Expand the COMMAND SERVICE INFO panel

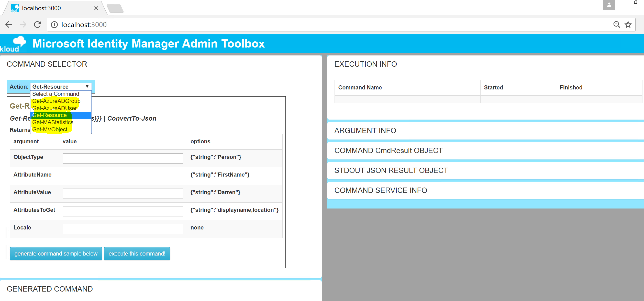click(380, 190)
